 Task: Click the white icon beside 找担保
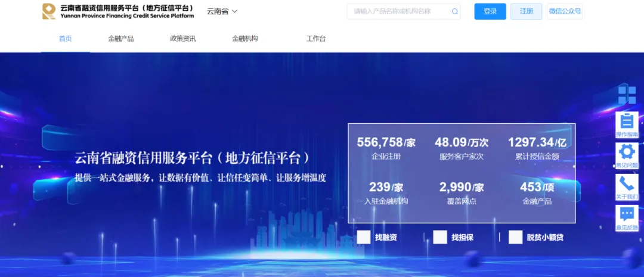click(440, 237)
